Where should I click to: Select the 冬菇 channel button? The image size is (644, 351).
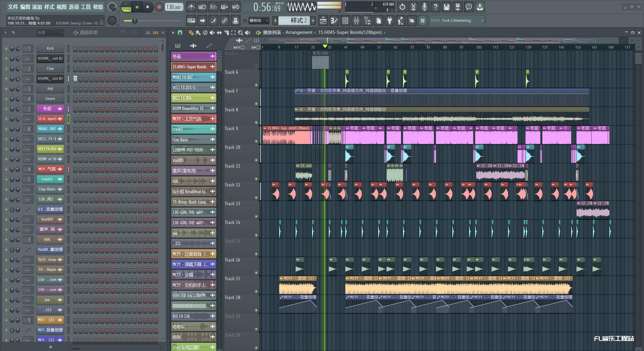pyautogui.click(x=50, y=109)
